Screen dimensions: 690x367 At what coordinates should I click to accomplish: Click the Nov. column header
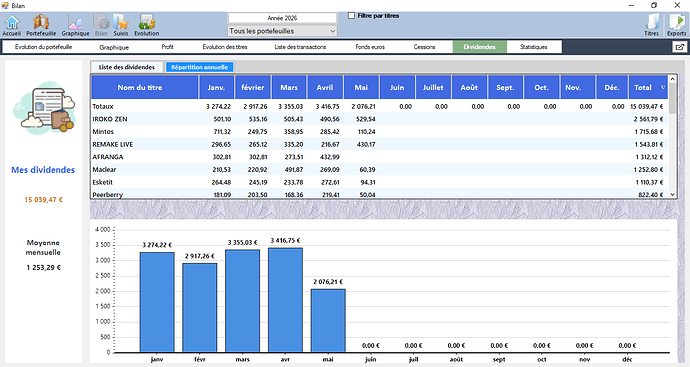click(577, 87)
